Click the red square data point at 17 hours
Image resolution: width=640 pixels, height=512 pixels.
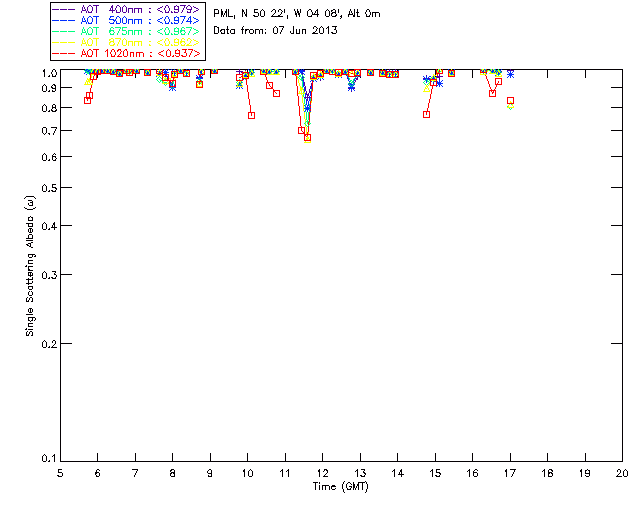[x=510, y=100]
